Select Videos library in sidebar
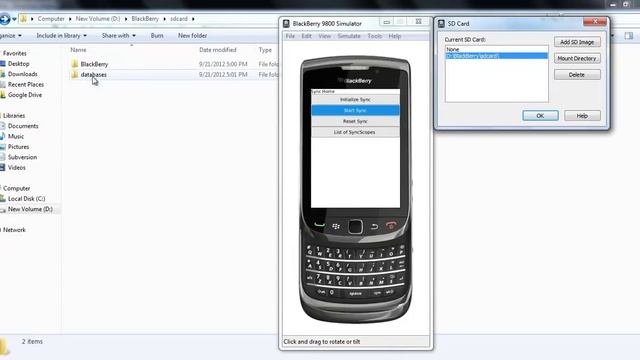Screen dimensions: 640x360 point(16,167)
